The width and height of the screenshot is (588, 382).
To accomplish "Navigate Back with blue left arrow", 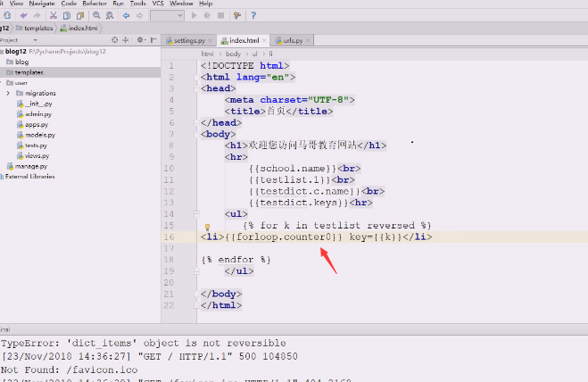I will pyautogui.click(x=126, y=15).
